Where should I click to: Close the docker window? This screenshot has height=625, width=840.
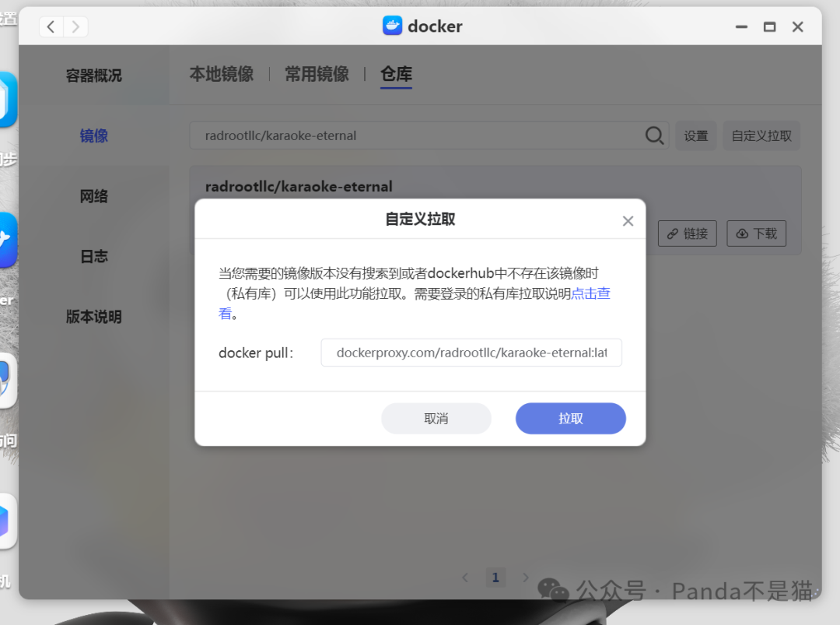click(x=798, y=26)
